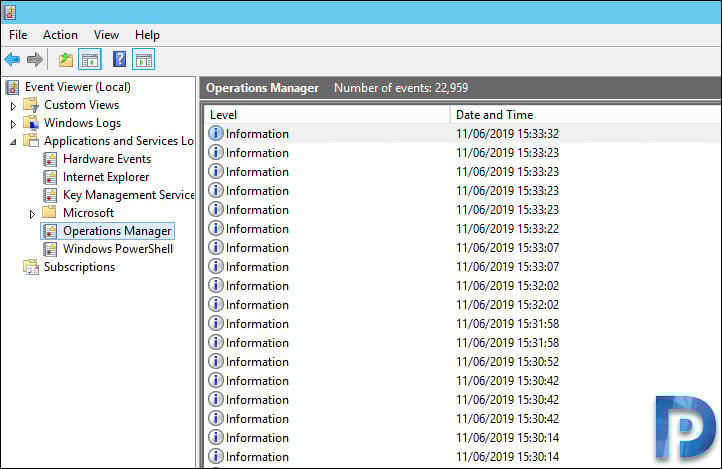Select Subscriptions in the tree

tap(79, 267)
